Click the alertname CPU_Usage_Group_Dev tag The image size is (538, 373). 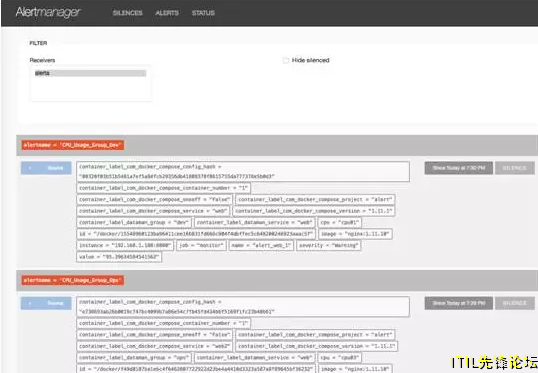coord(72,145)
